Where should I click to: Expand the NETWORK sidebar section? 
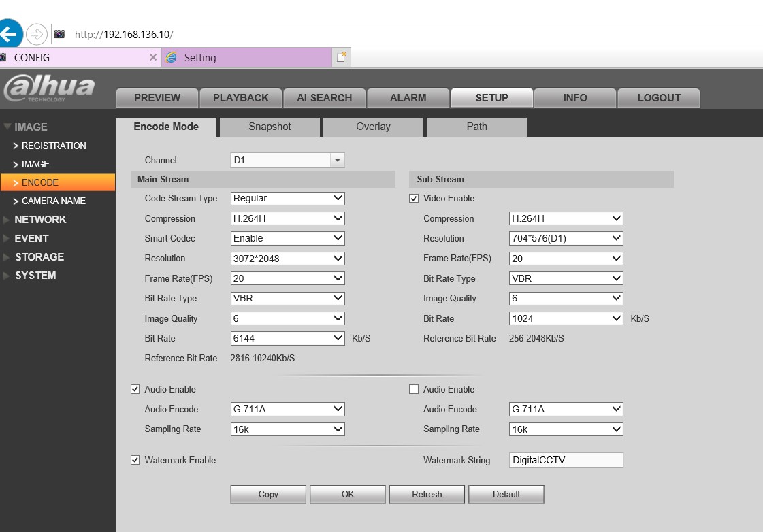(39, 220)
